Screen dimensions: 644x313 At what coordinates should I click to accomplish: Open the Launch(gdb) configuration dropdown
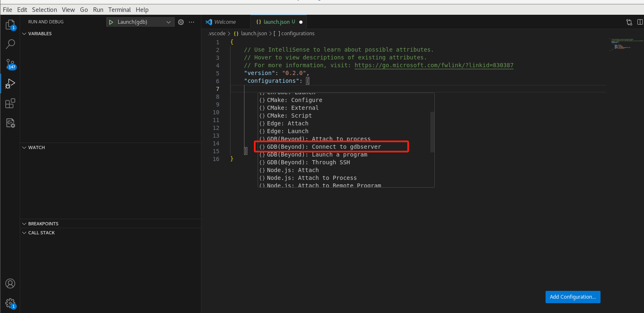tap(141, 22)
